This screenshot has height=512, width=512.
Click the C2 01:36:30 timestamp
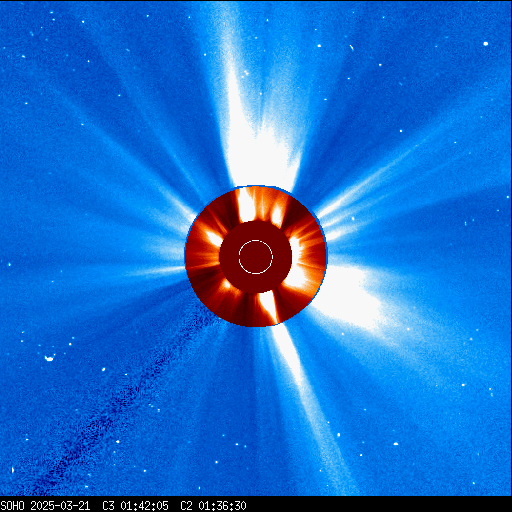click(x=213, y=506)
